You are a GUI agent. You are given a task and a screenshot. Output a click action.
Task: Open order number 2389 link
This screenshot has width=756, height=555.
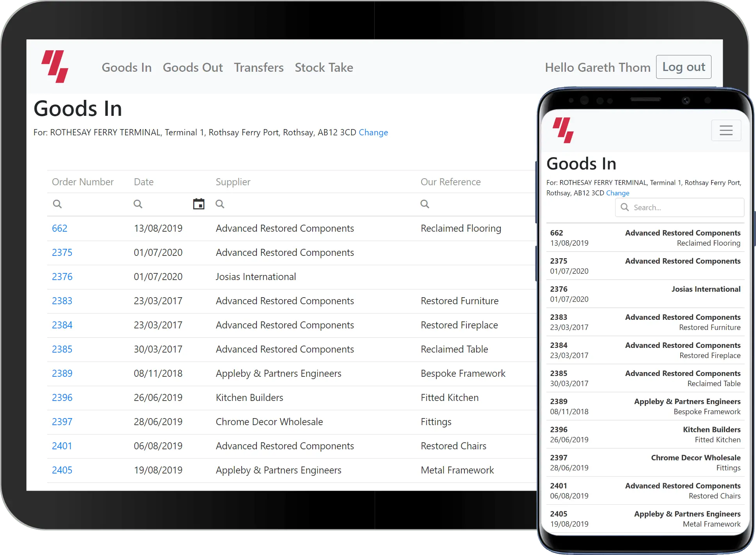tap(62, 373)
